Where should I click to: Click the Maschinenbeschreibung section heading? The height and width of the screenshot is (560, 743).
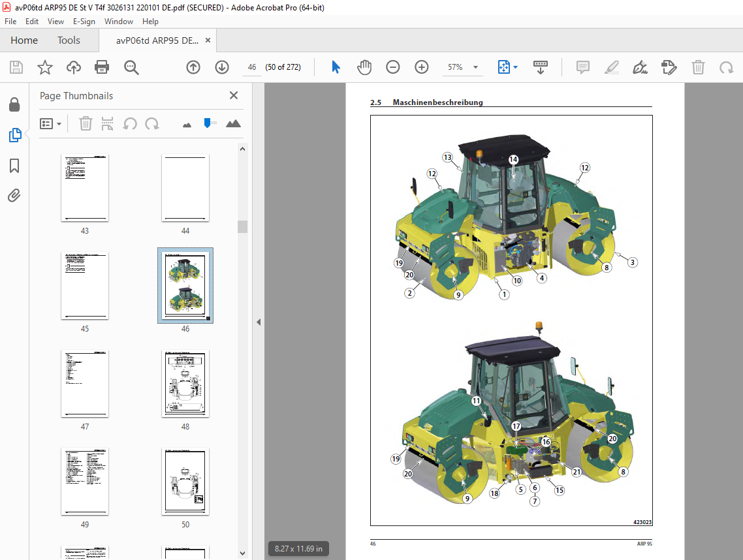(437, 102)
